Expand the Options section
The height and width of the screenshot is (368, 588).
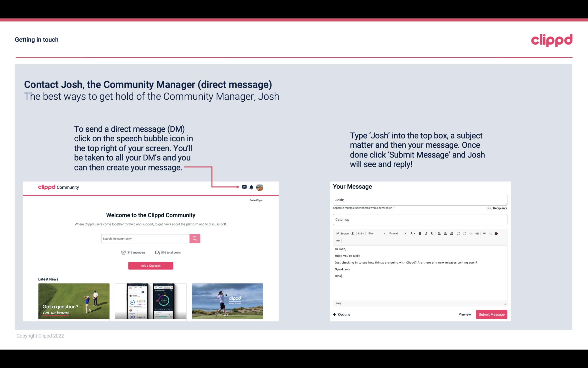pyautogui.click(x=341, y=314)
